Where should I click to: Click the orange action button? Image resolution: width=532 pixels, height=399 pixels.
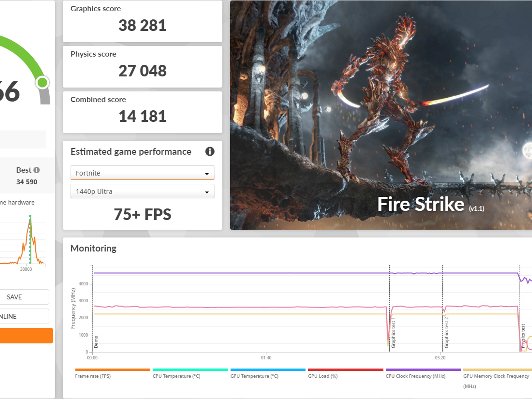tap(26, 336)
